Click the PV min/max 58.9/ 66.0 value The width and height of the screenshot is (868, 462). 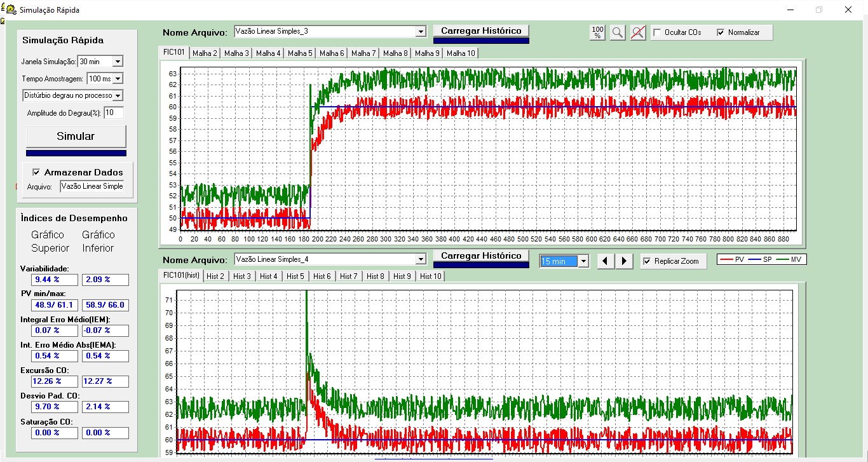[105, 305]
